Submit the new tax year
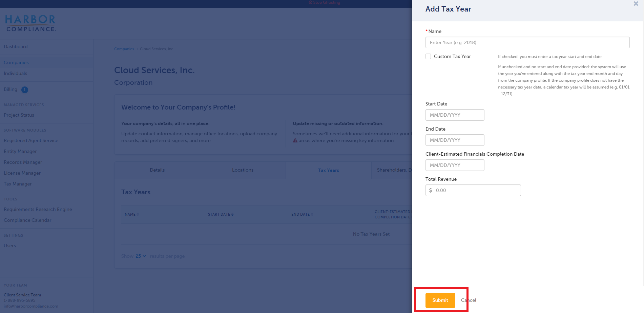 tap(440, 300)
